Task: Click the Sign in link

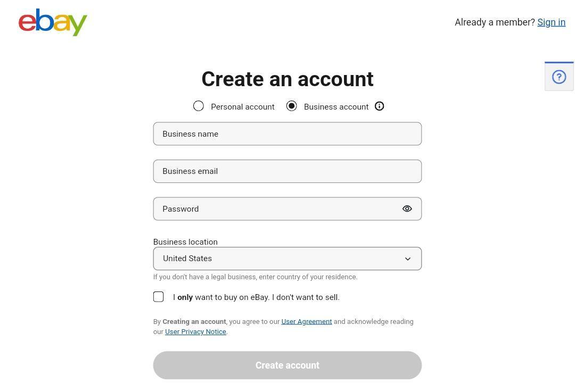Action: click(551, 22)
